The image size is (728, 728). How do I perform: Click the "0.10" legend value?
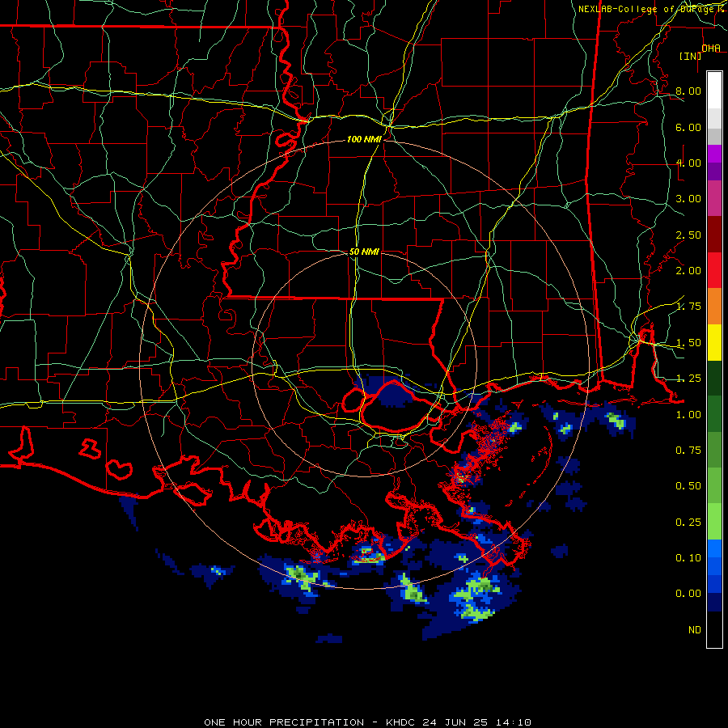tap(688, 558)
